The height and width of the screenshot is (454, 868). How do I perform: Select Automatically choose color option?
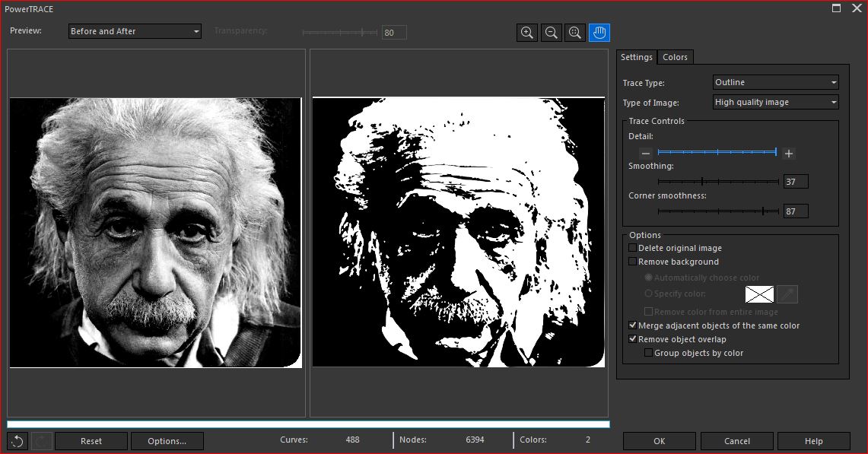click(x=648, y=278)
